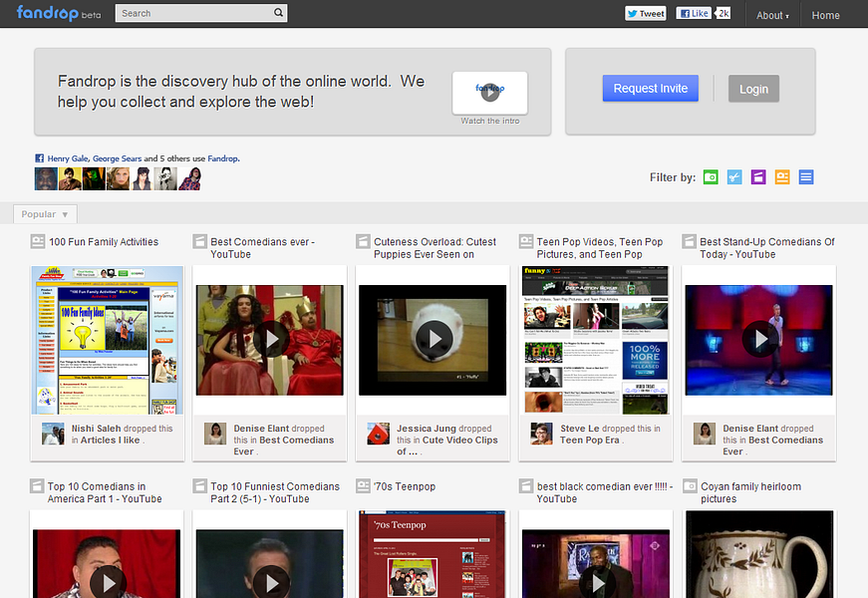Filter by the blue scissors clip icon

(x=734, y=177)
